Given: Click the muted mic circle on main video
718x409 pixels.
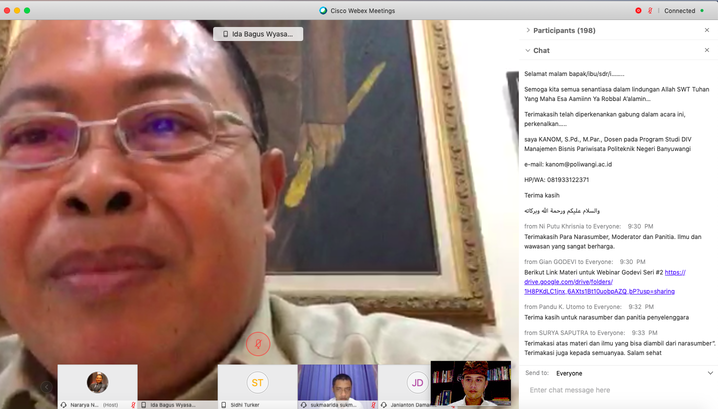Looking at the screenshot, I should tap(258, 343).
